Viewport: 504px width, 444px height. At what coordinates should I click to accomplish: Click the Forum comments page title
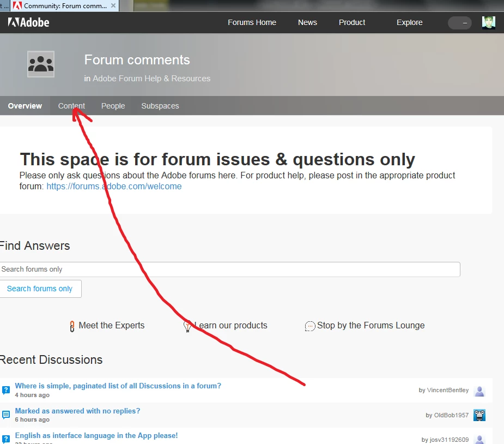137,60
